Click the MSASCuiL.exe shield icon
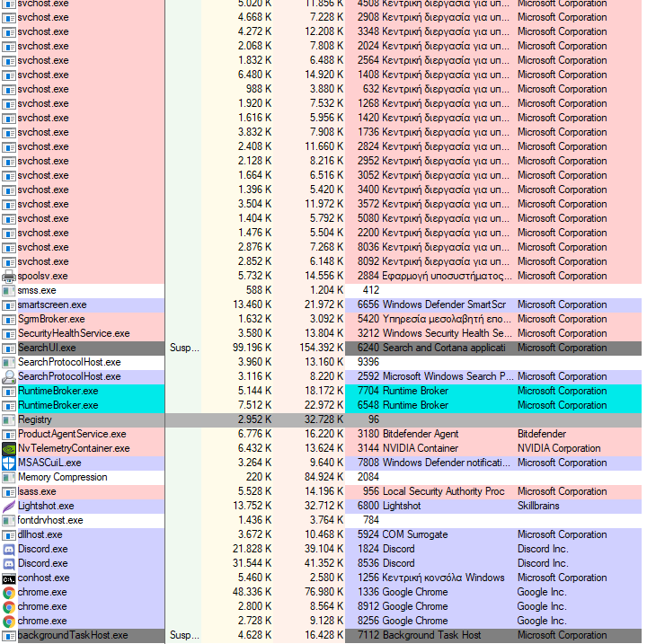 9,463
